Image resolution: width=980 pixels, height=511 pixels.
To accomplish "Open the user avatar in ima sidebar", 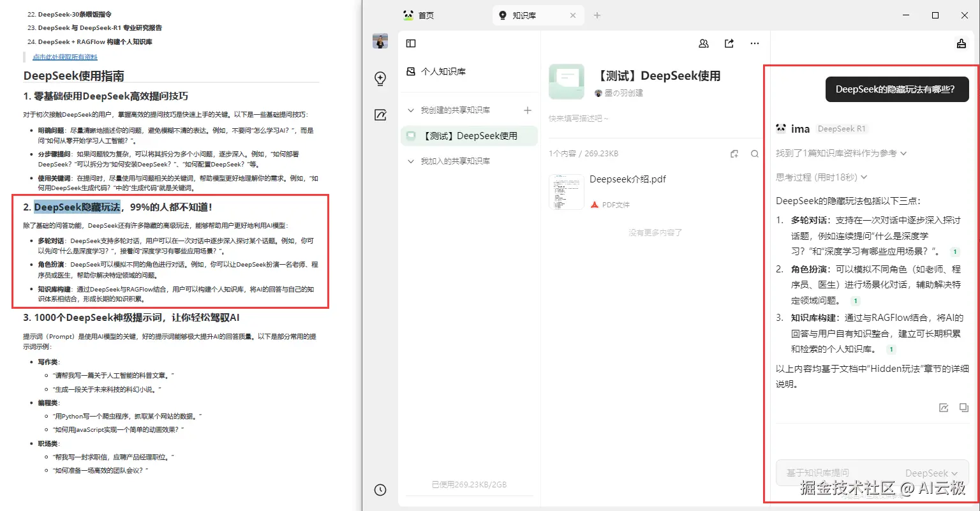I will coord(380,41).
